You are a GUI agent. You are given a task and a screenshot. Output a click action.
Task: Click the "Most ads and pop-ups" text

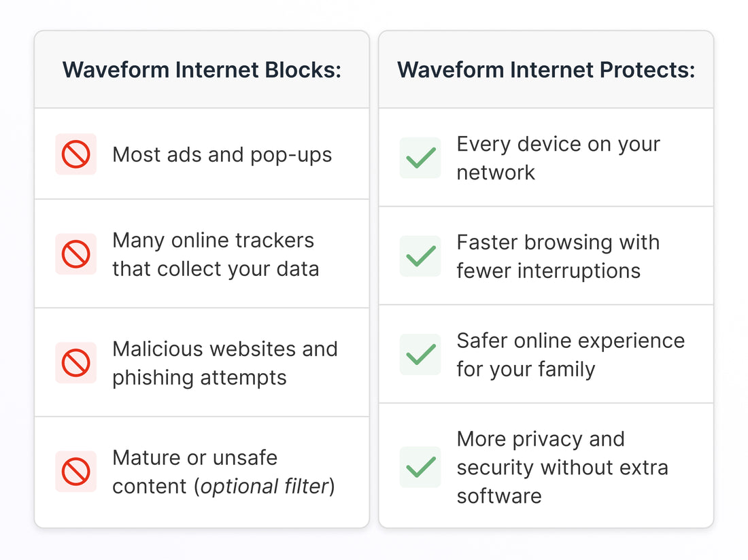222,154
